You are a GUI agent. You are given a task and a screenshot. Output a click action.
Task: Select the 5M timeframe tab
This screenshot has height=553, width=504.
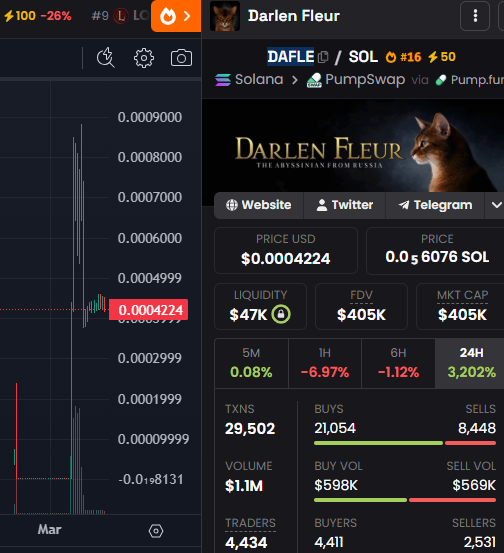[x=251, y=363]
